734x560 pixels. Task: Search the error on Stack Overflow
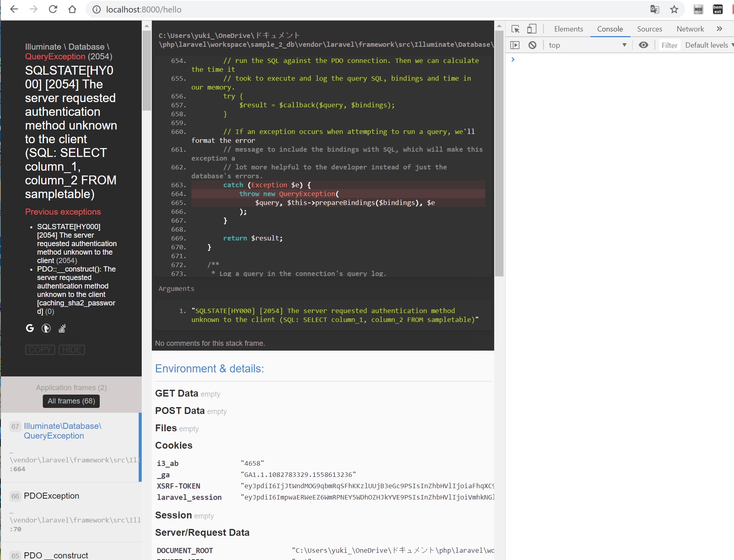coord(62,328)
